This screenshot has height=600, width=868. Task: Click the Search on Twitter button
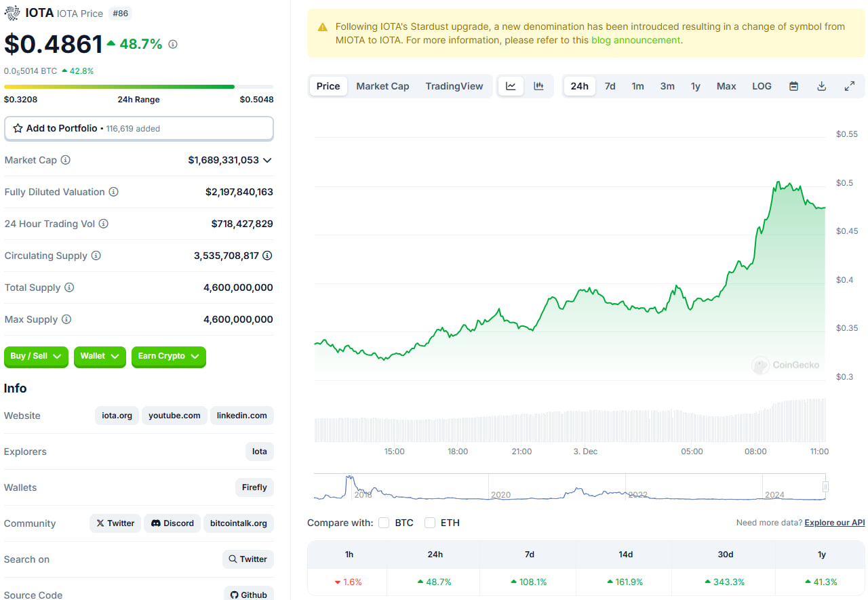[x=248, y=559]
